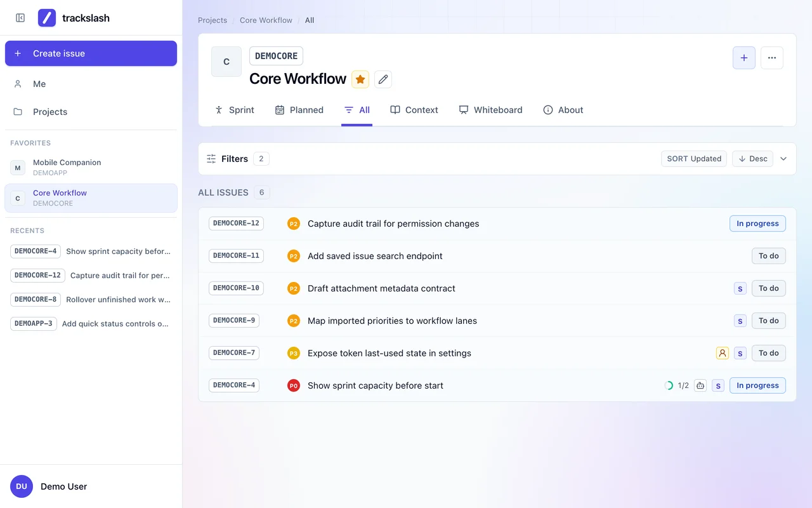
Task: Open the About tab
Action: coord(563,110)
